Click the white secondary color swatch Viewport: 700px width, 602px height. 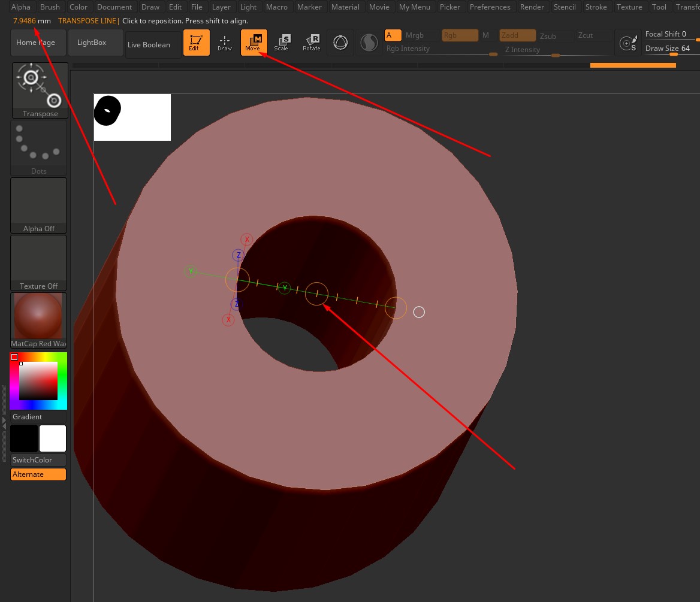click(53, 438)
